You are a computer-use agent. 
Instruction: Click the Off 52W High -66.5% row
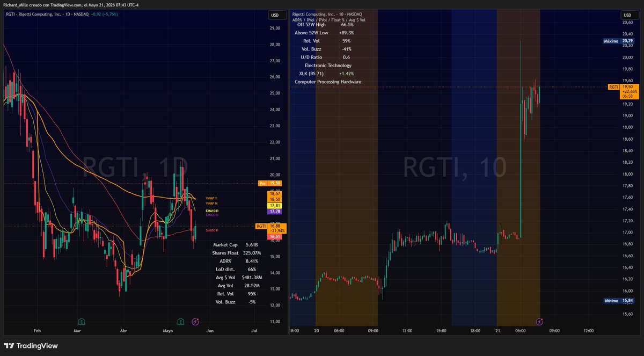[x=325, y=24]
